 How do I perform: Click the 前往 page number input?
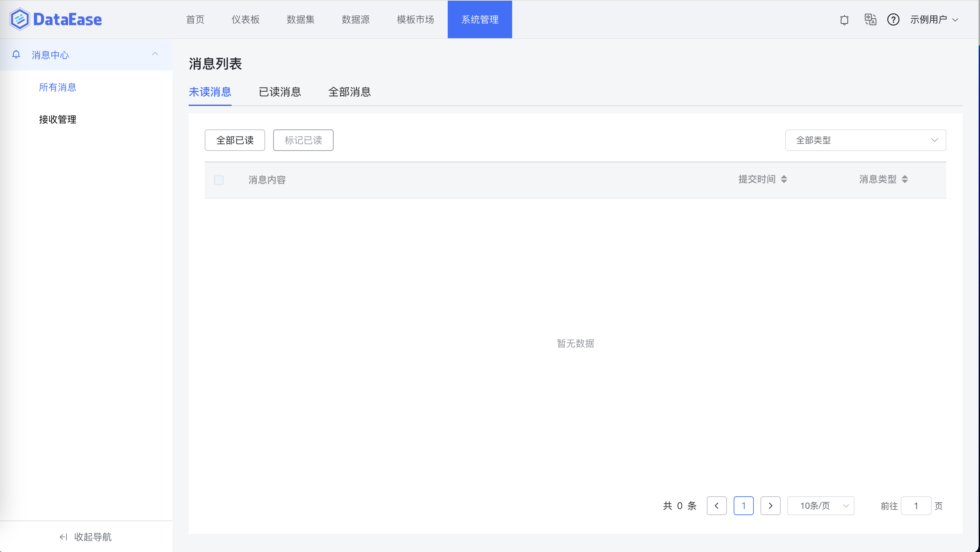click(x=916, y=506)
